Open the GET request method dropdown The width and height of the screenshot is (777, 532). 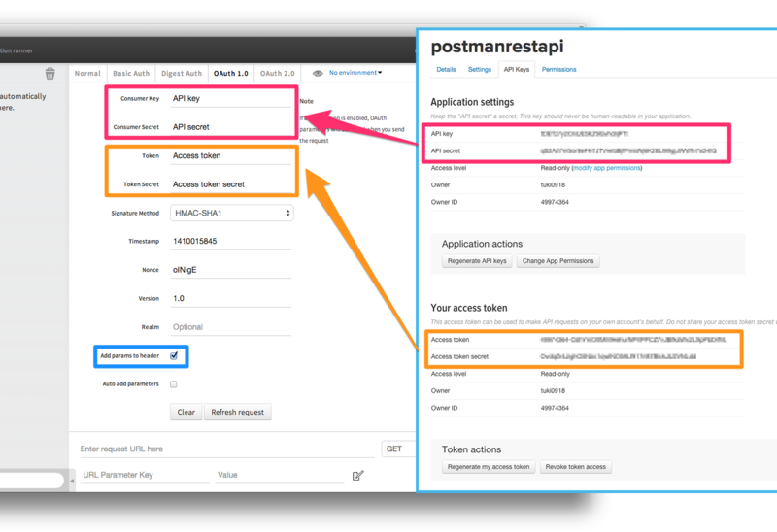point(398,449)
